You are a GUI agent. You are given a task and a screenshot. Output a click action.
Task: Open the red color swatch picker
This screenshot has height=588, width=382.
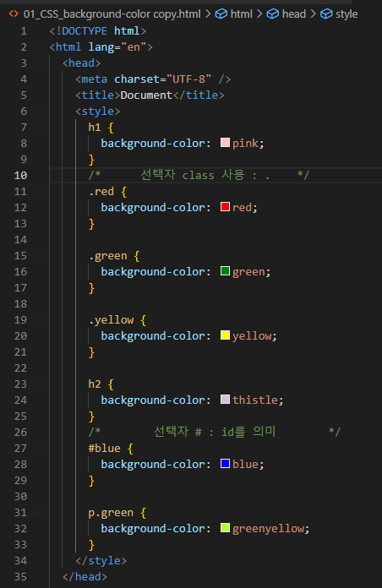[x=225, y=207]
